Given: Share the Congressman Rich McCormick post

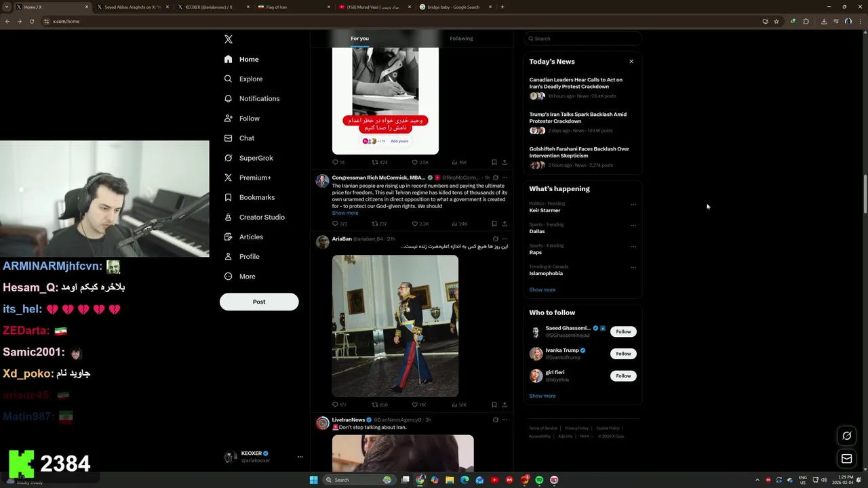Looking at the screenshot, I should (505, 224).
